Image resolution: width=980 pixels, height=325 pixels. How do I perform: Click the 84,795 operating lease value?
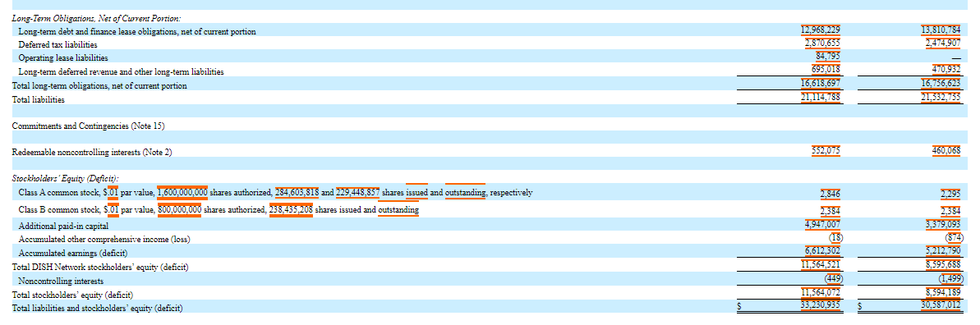click(x=828, y=57)
